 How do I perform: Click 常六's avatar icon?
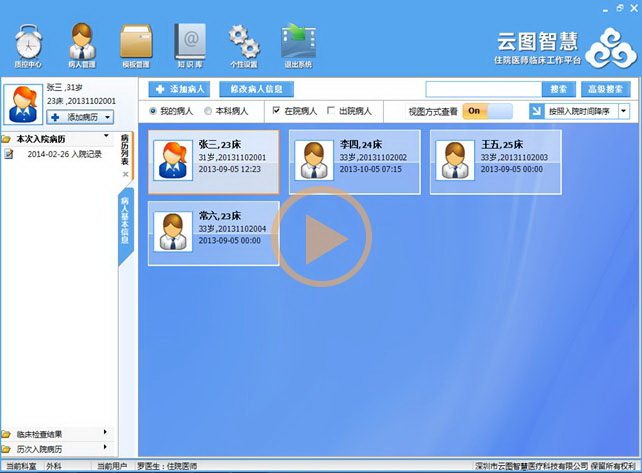tap(173, 232)
